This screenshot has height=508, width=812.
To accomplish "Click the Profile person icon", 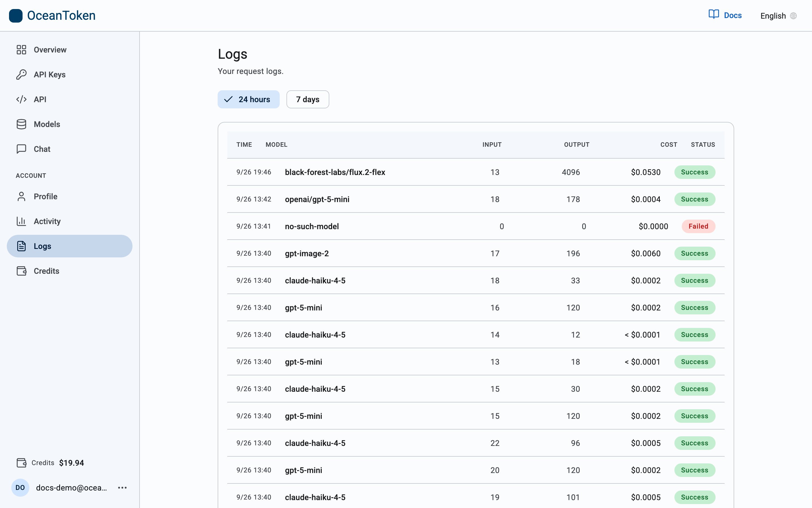I will click(x=21, y=196).
